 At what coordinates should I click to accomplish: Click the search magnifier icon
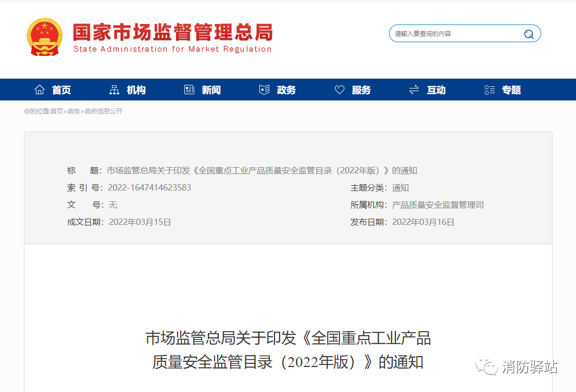pos(529,33)
